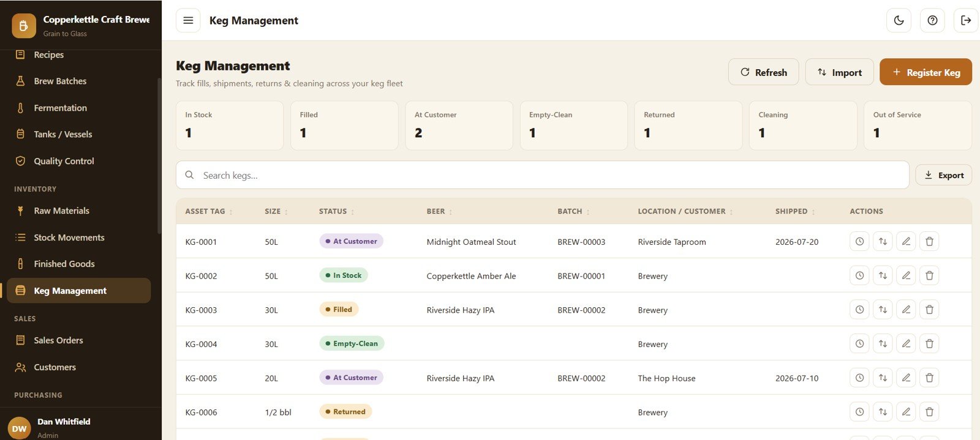Filter by At Customer summary card
This screenshot has width=980, height=440.
[x=459, y=125]
